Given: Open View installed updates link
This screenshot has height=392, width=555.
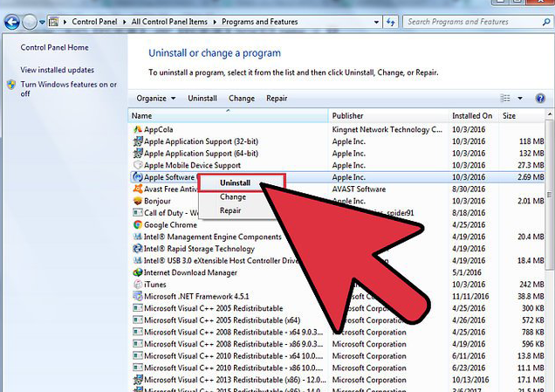Looking at the screenshot, I should [57, 70].
